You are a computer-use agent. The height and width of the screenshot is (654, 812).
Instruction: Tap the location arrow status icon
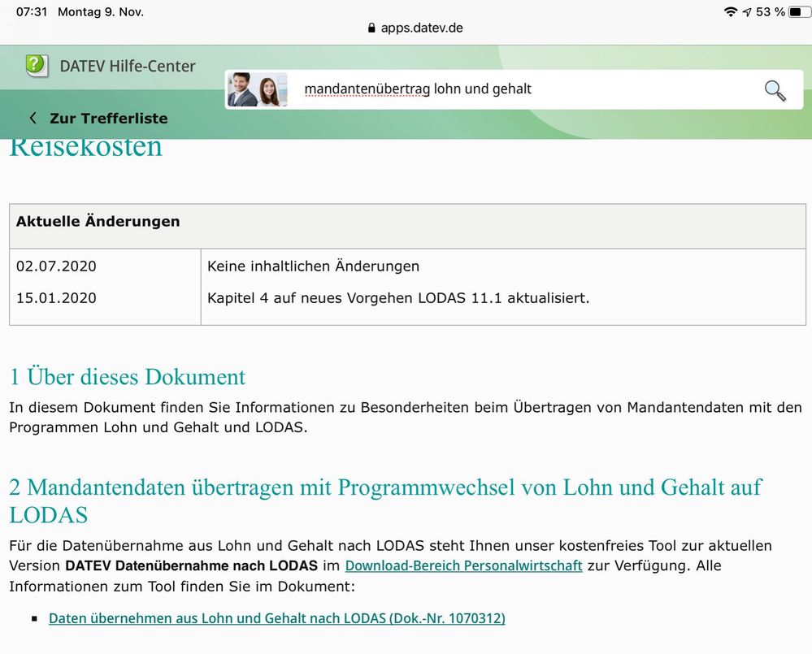[x=746, y=12]
